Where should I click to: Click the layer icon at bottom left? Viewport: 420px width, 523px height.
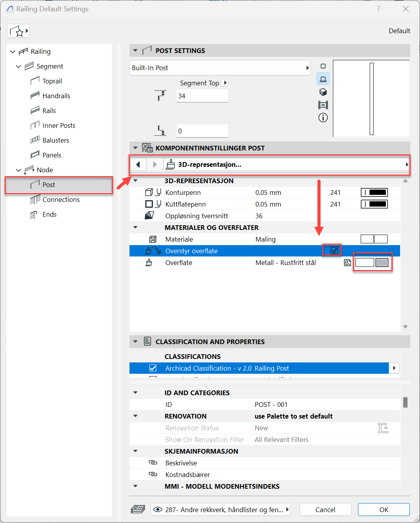(138, 509)
